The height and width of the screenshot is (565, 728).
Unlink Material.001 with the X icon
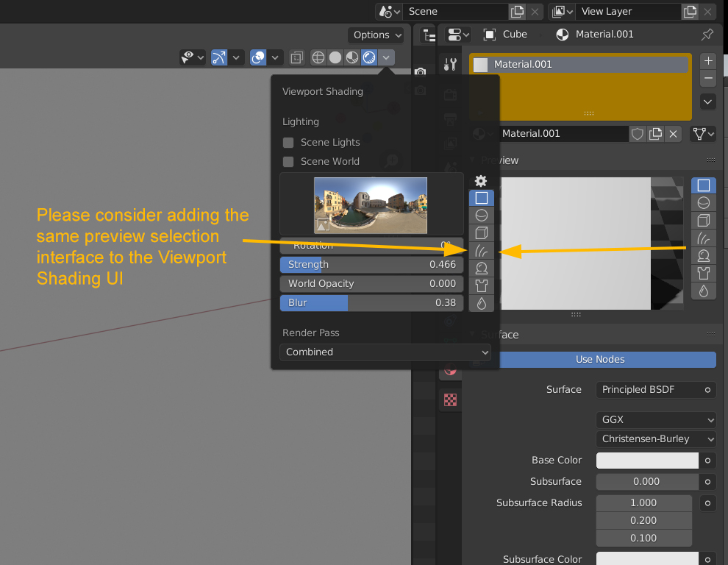pos(673,135)
